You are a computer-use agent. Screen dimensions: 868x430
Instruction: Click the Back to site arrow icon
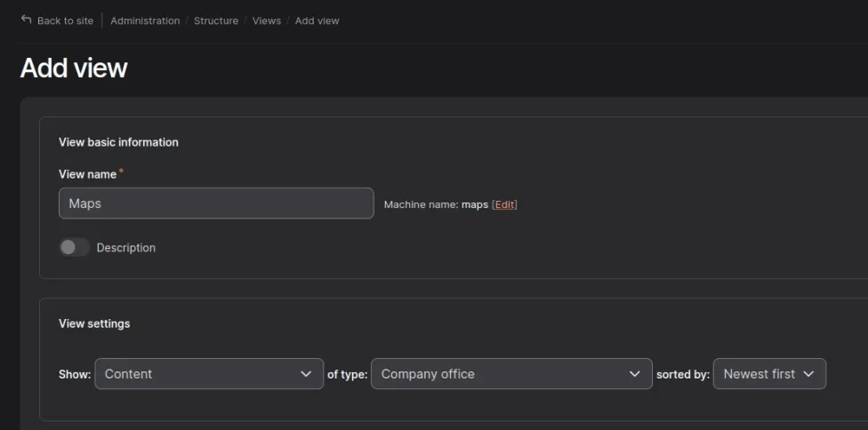27,20
